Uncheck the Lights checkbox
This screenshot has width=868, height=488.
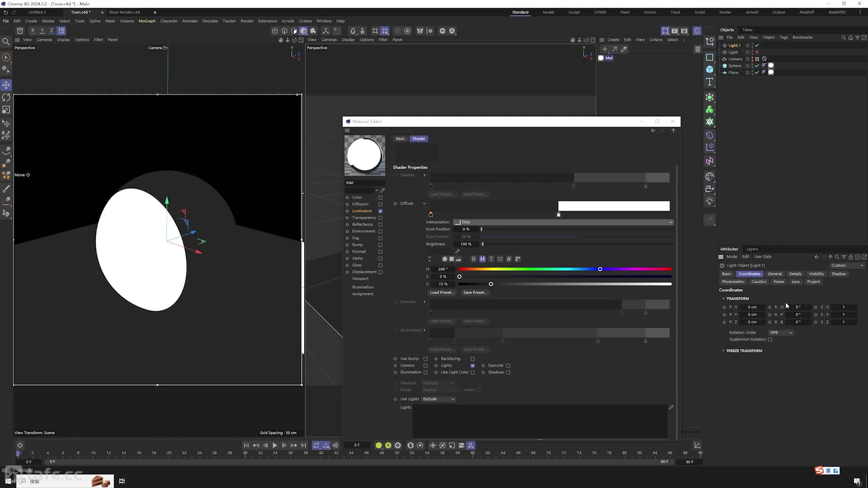[472, 366]
